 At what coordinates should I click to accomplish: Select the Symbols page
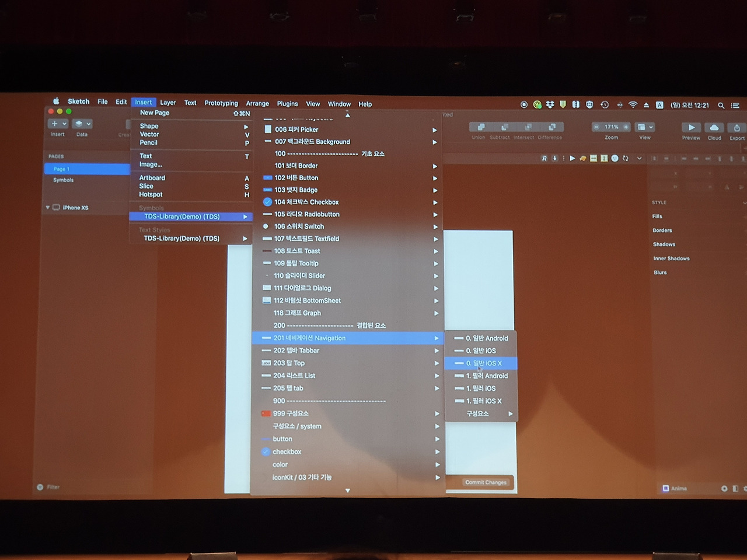64,180
